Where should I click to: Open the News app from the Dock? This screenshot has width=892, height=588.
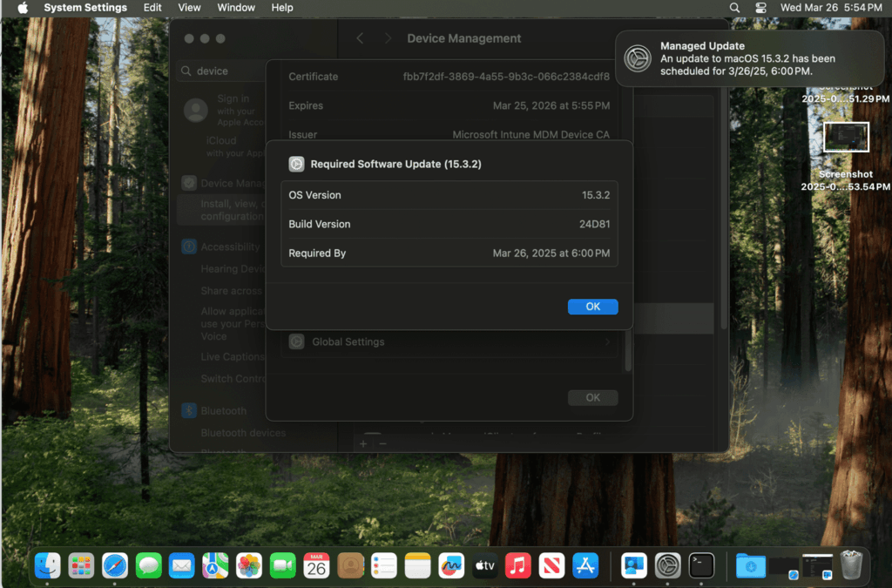[552, 565]
